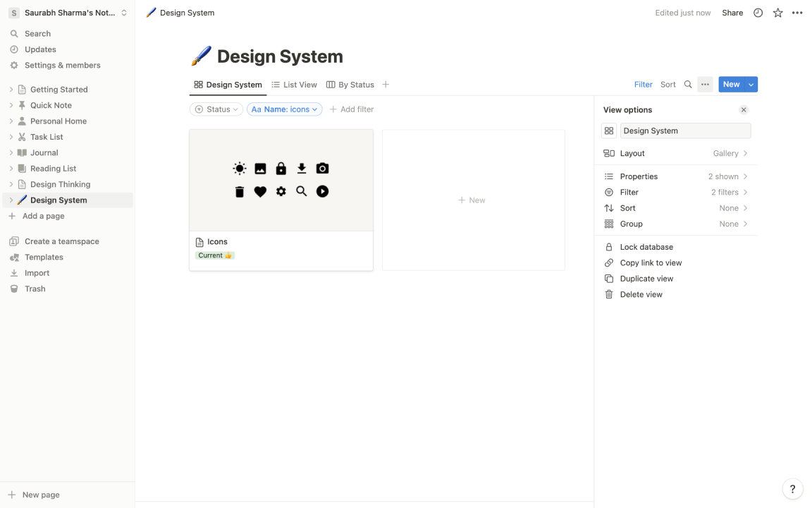Remove the Status filter chip
This screenshot has width=812, height=508.
pos(216,109)
